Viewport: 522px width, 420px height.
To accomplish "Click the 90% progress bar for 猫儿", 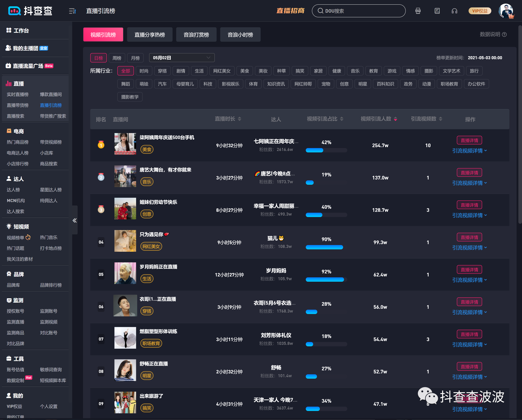I will tap(324, 247).
